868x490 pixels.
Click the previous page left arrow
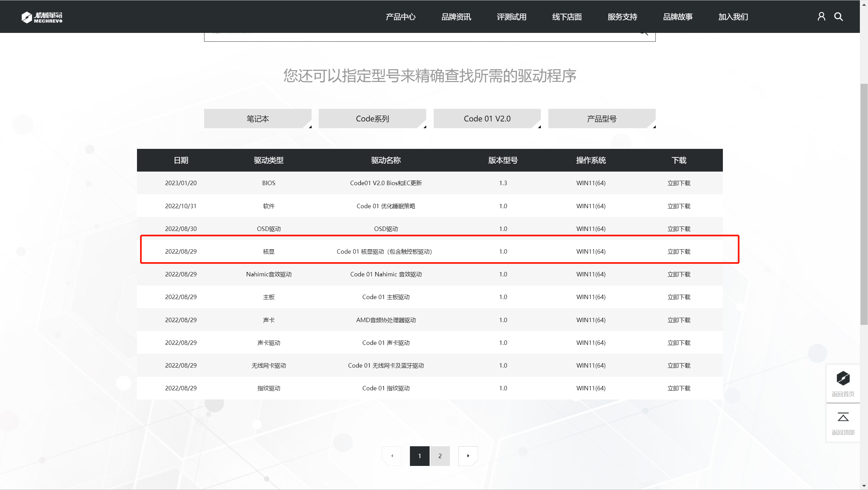(x=392, y=456)
